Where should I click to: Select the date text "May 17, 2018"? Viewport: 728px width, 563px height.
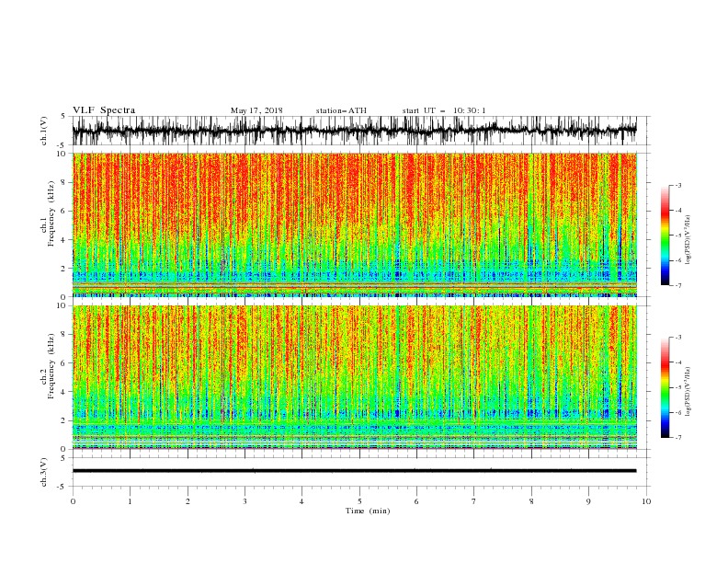click(256, 110)
